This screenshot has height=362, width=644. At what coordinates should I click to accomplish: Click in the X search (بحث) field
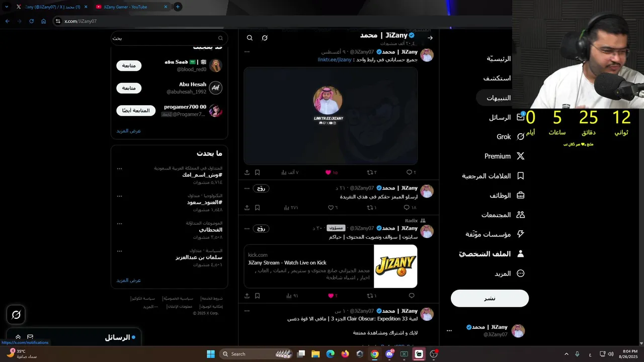(x=169, y=38)
